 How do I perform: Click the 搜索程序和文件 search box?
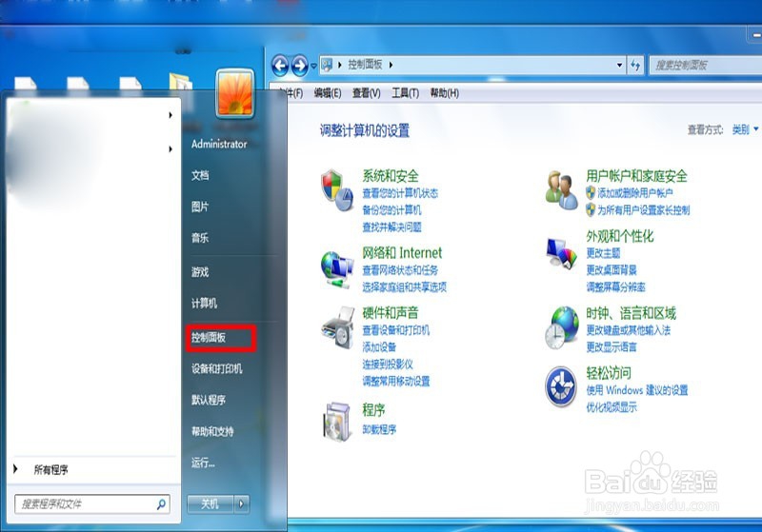tap(92, 504)
